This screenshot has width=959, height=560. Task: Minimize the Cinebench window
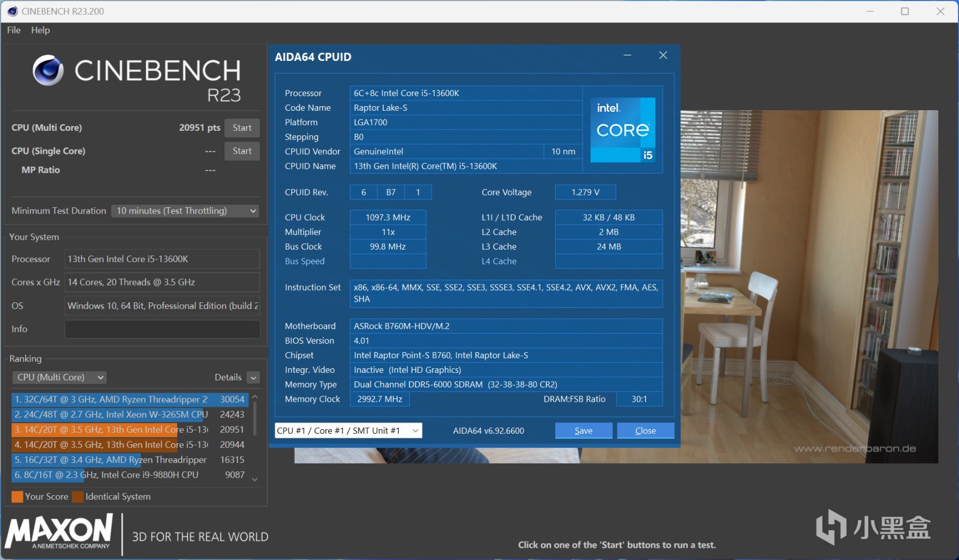[870, 11]
